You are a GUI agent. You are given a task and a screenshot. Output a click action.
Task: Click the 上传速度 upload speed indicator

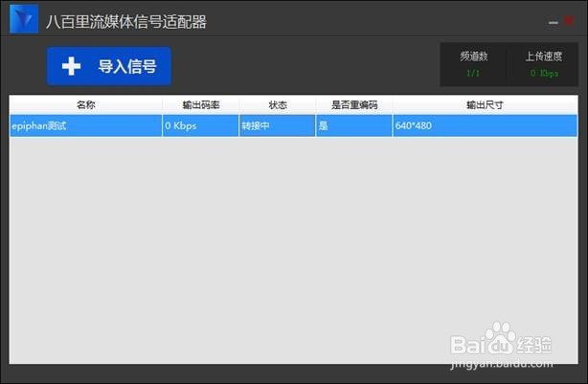[x=543, y=64]
